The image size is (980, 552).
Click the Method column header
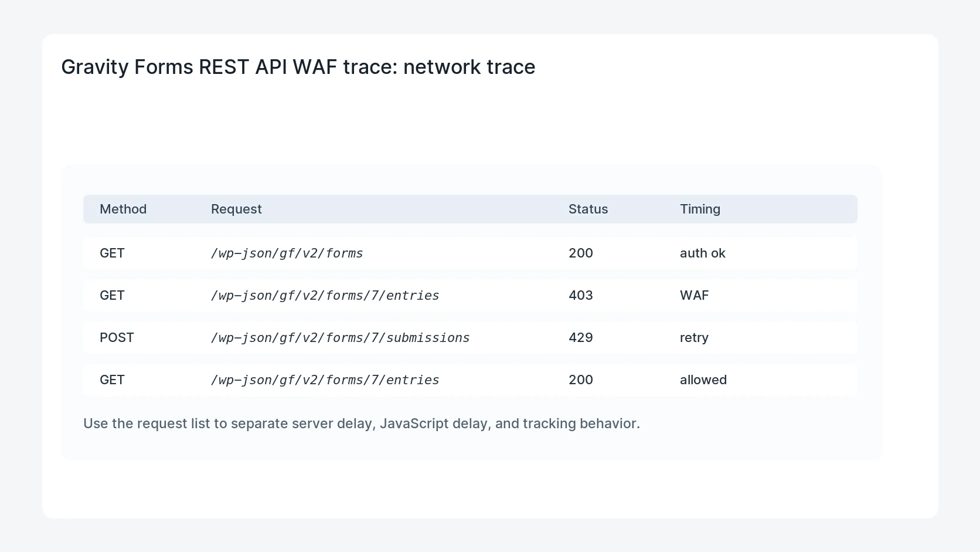pos(123,209)
